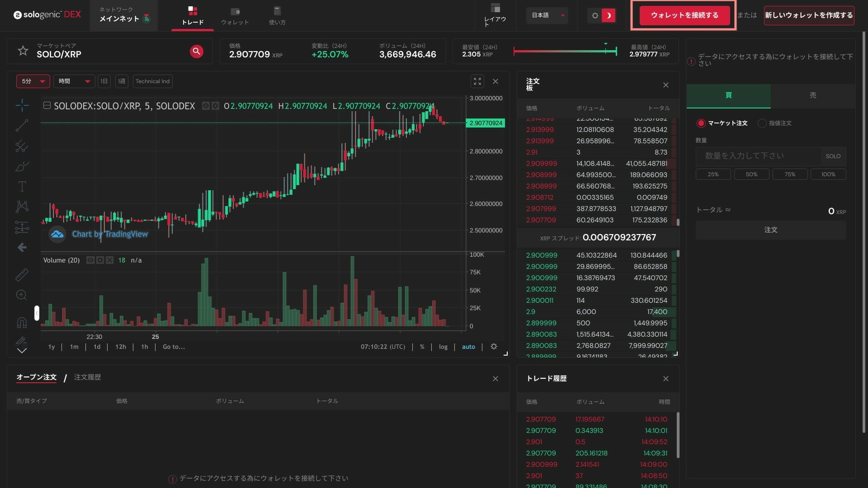Select the 指値注文 radio button

click(762, 123)
